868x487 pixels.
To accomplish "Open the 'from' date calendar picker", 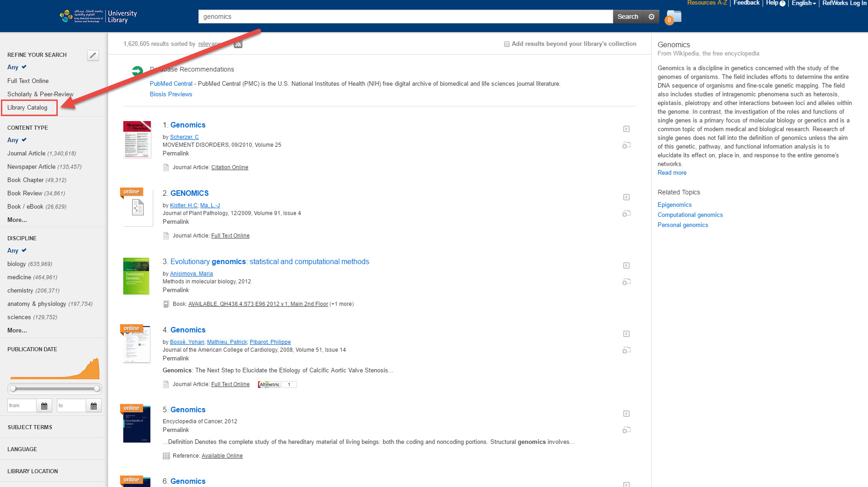I will (44, 406).
